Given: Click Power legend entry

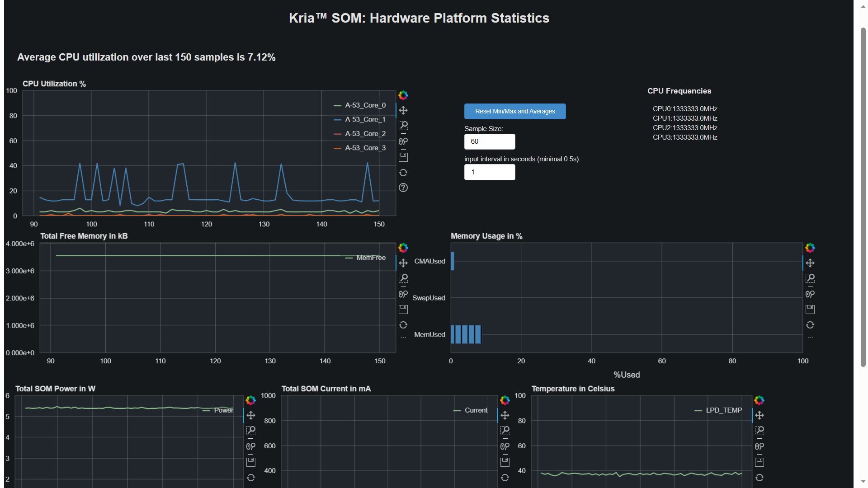Looking at the screenshot, I should point(218,410).
